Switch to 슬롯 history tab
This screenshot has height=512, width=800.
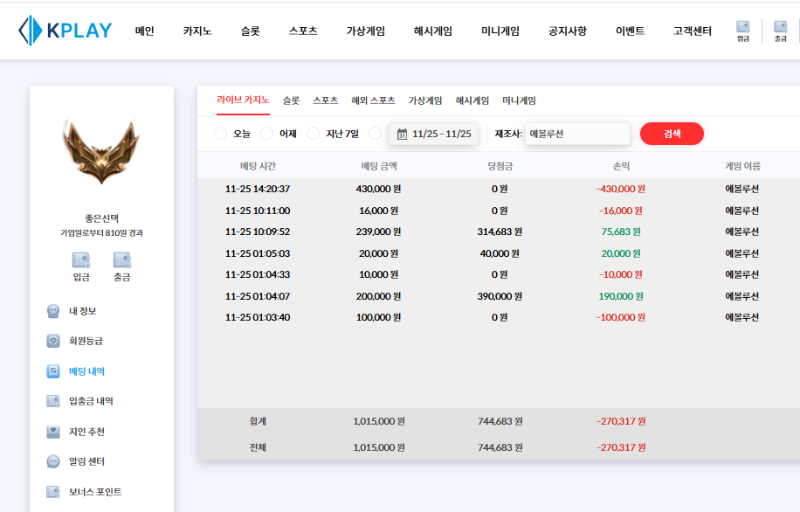tap(291, 100)
